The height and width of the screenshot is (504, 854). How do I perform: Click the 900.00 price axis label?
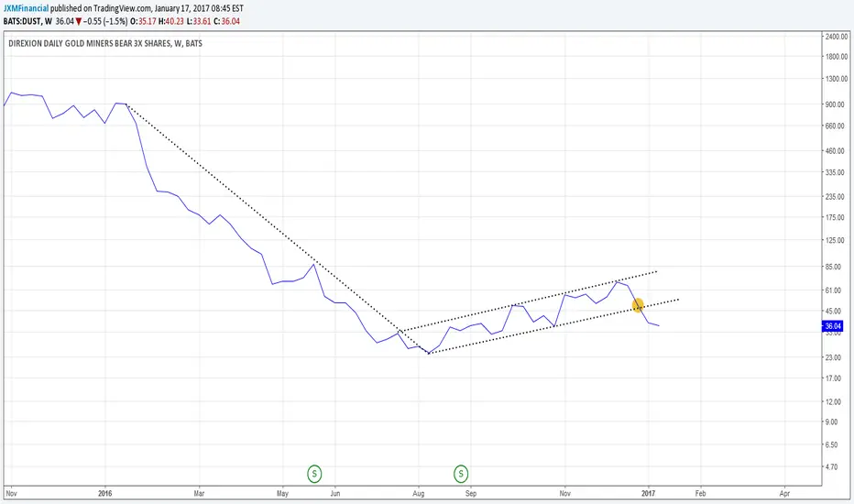pyautogui.click(x=835, y=104)
